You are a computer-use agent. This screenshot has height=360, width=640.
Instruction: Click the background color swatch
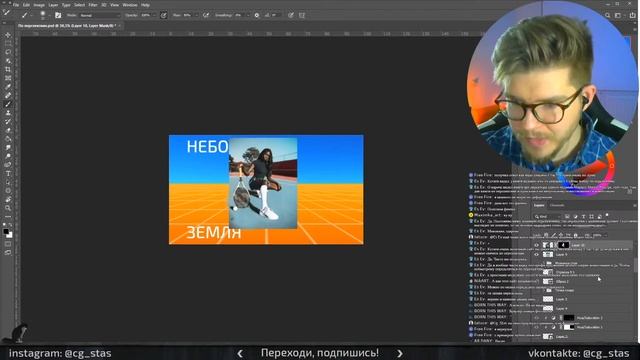pyautogui.click(x=10, y=235)
